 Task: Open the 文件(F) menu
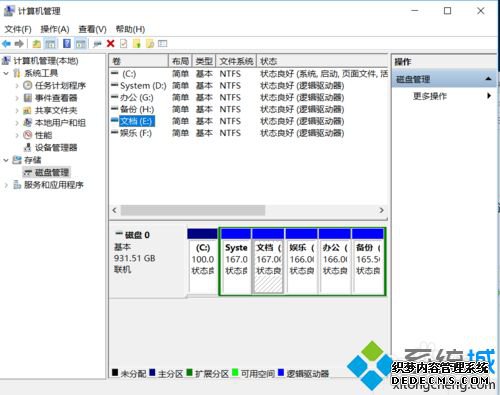[18, 29]
